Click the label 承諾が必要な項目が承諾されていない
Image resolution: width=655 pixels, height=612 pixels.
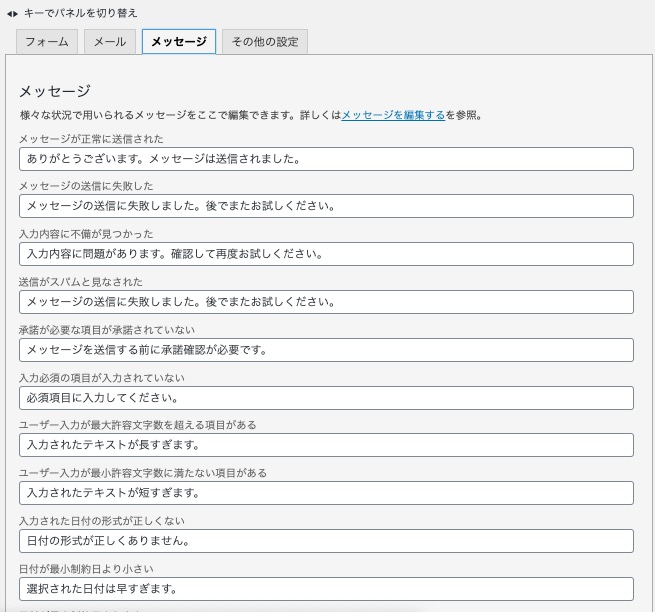107,330
